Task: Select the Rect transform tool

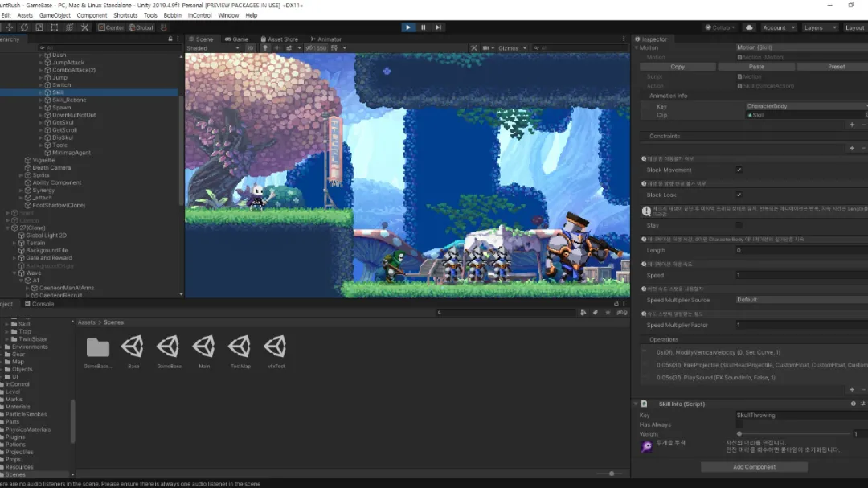Action: click(54, 27)
